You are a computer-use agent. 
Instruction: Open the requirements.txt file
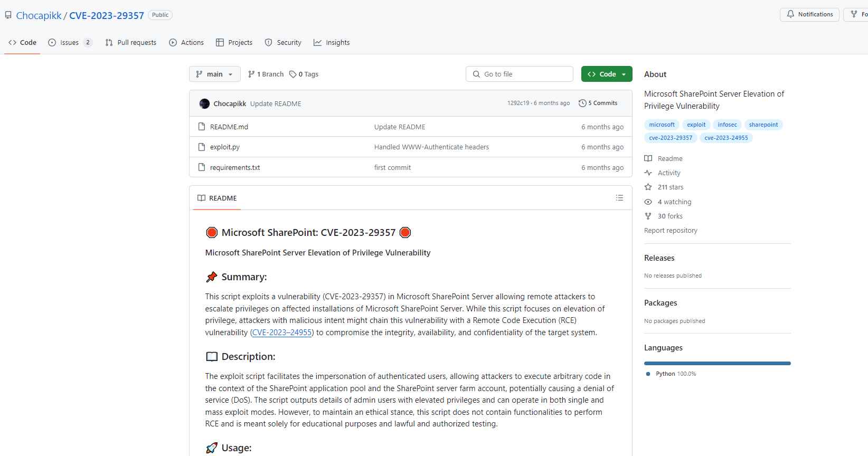pyautogui.click(x=235, y=167)
